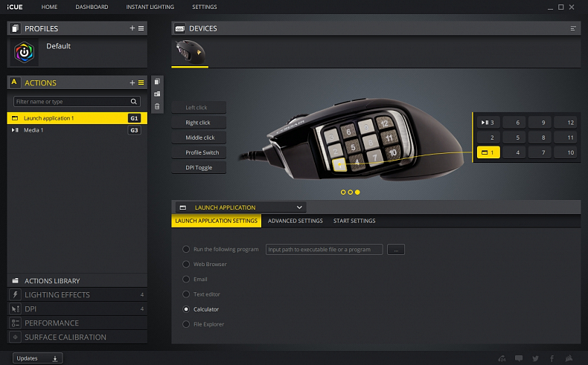Open the Facebook icon in footer

click(x=552, y=358)
